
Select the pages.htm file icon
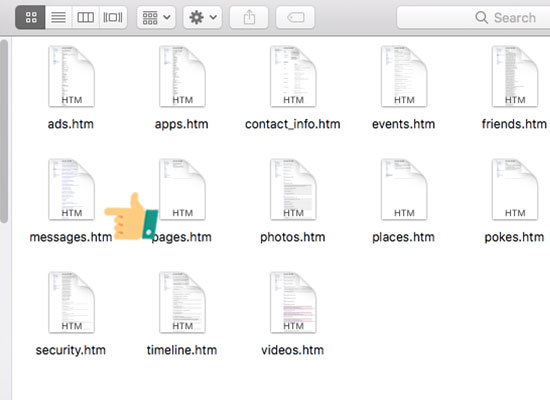point(182,189)
